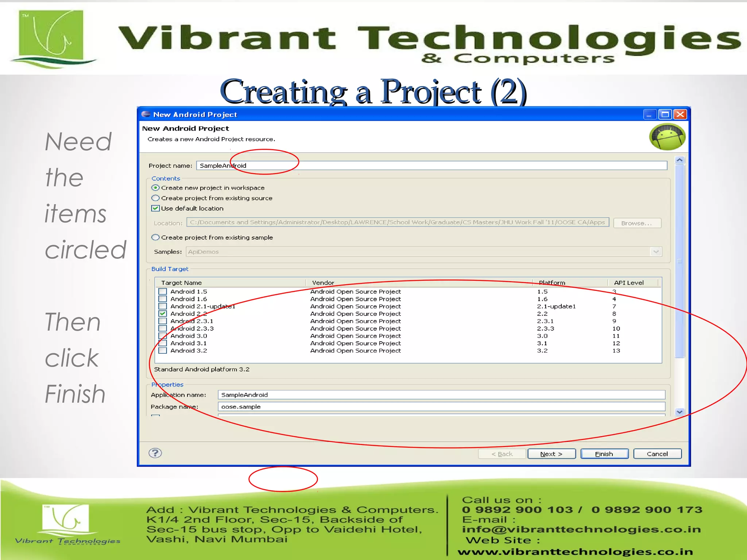The image size is (747, 560).
Task: Uncheck the Android 2.2 build target
Action: 163,314
